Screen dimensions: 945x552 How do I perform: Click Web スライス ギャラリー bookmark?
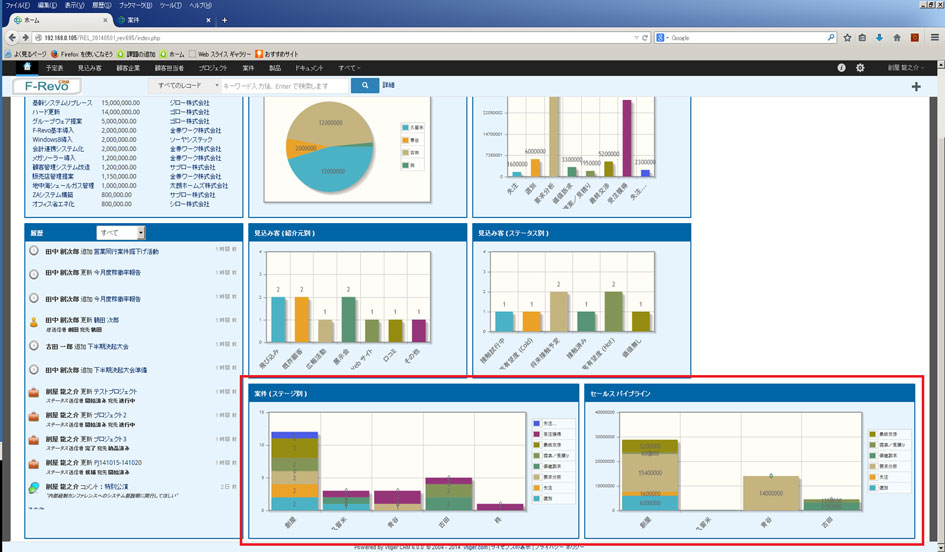click(x=220, y=54)
